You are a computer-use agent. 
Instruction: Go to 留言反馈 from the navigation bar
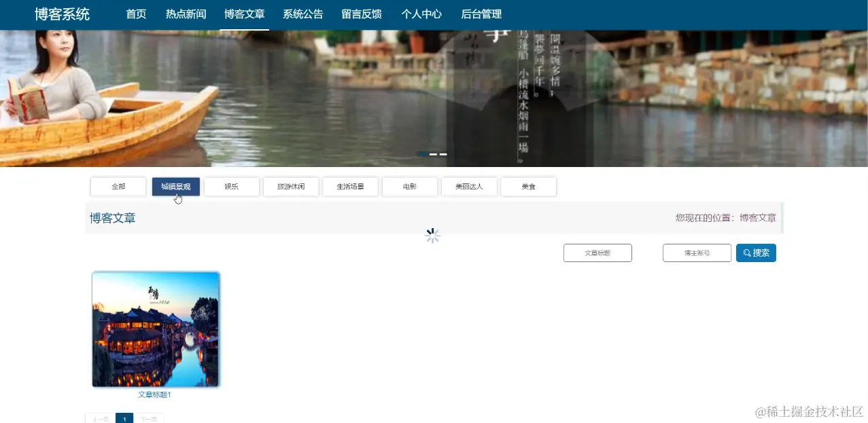coord(362,14)
